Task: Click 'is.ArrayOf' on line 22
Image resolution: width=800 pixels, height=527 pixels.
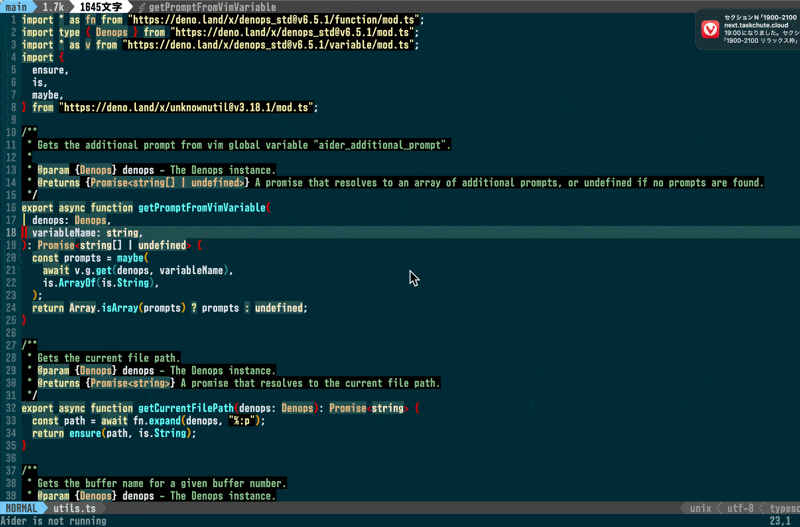Action: click(69, 283)
